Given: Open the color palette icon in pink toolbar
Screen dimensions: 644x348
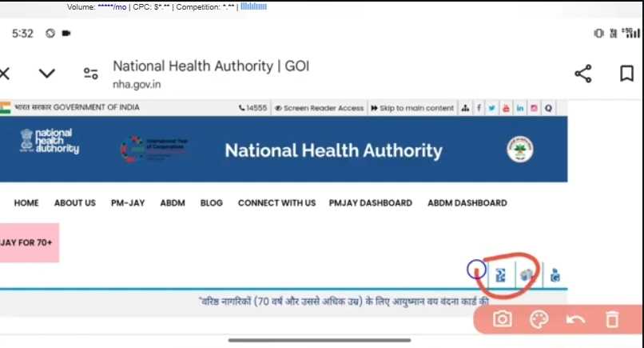Looking at the screenshot, I should (x=539, y=319).
